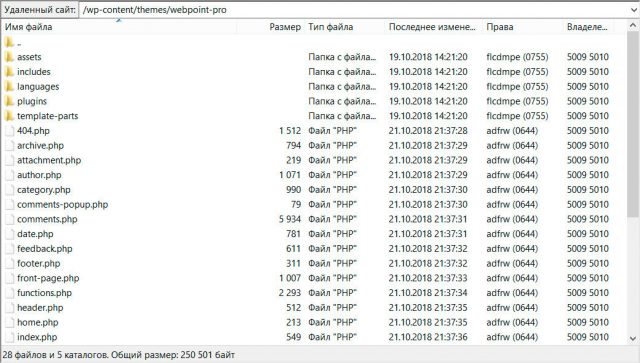640x363 pixels.
Task: Click the functions.php file icon
Action: coord(9,293)
